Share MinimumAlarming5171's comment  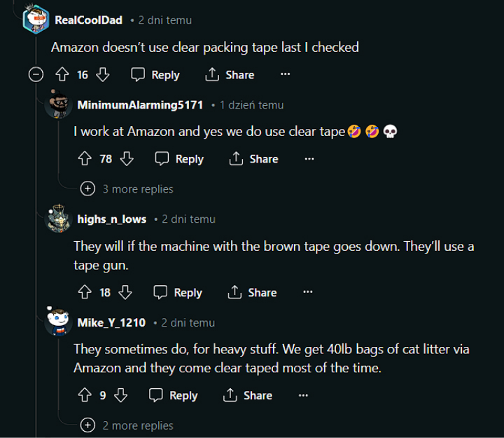[253, 159]
